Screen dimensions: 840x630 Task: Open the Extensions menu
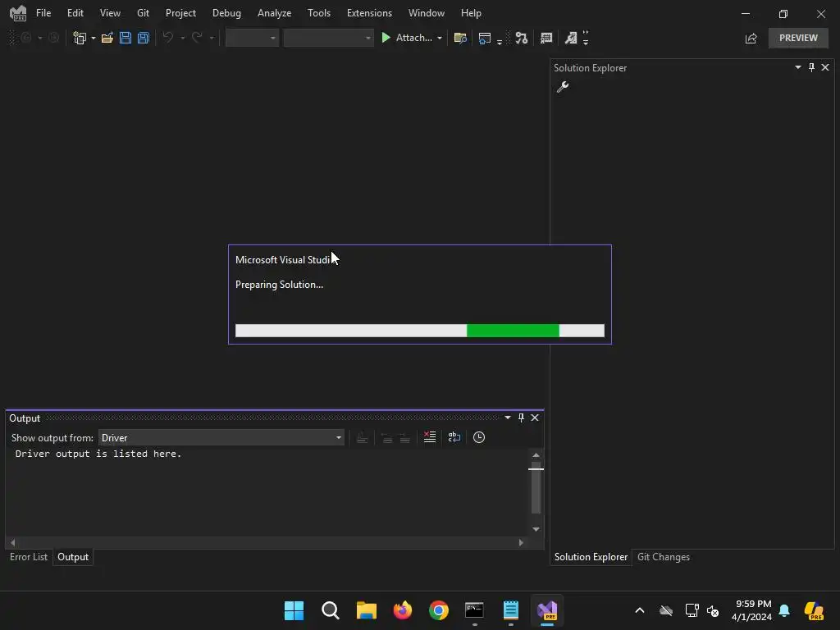[369, 13]
